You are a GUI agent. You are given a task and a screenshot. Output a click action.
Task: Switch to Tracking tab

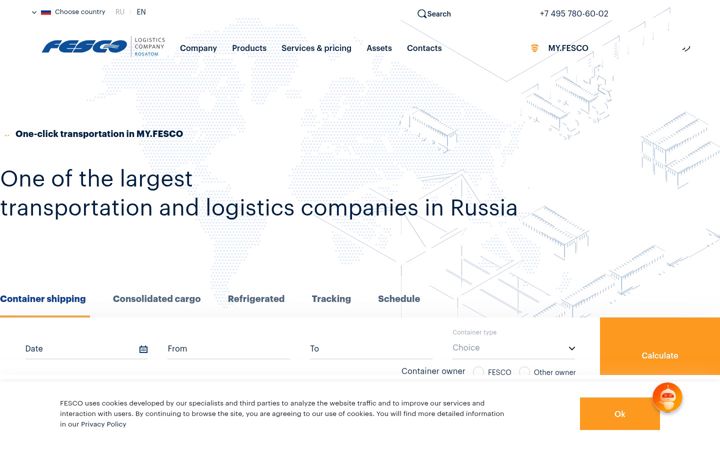[x=331, y=299]
